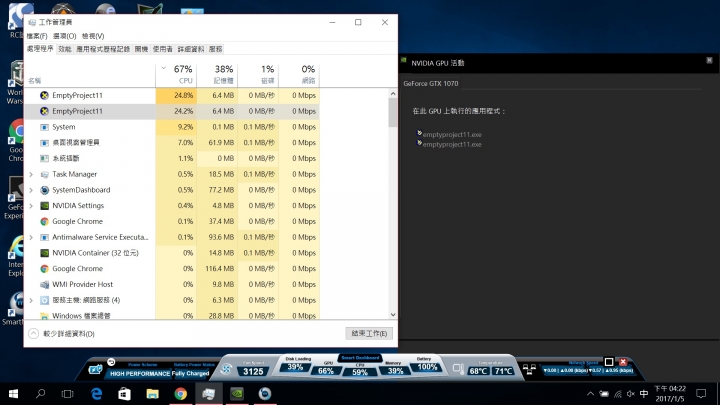Open File Explorer from the taskbar
Viewport: 720px width, 405px height.
(152, 394)
